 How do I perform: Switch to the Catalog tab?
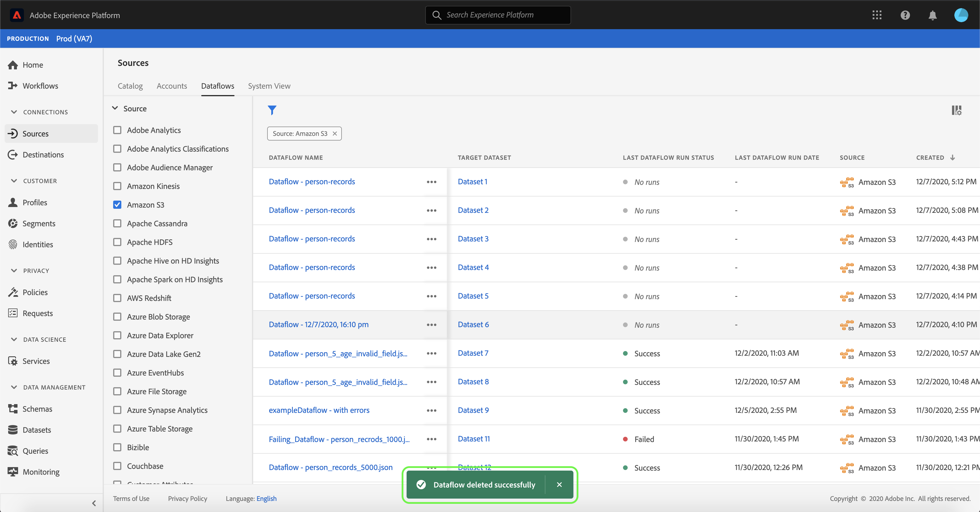click(x=130, y=86)
